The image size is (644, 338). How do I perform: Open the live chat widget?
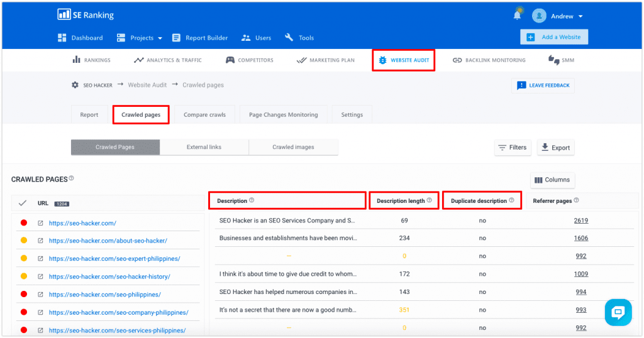coord(618,313)
